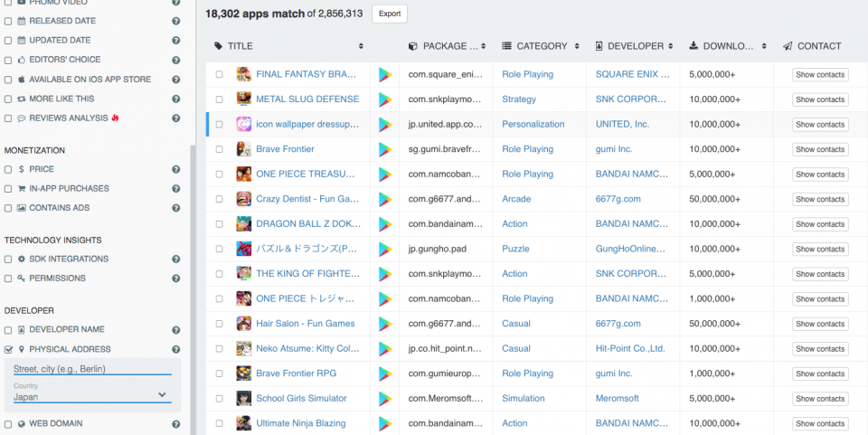Open Google Play icon for School Girls Simulator
The width and height of the screenshot is (868, 435).
click(385, 399)
